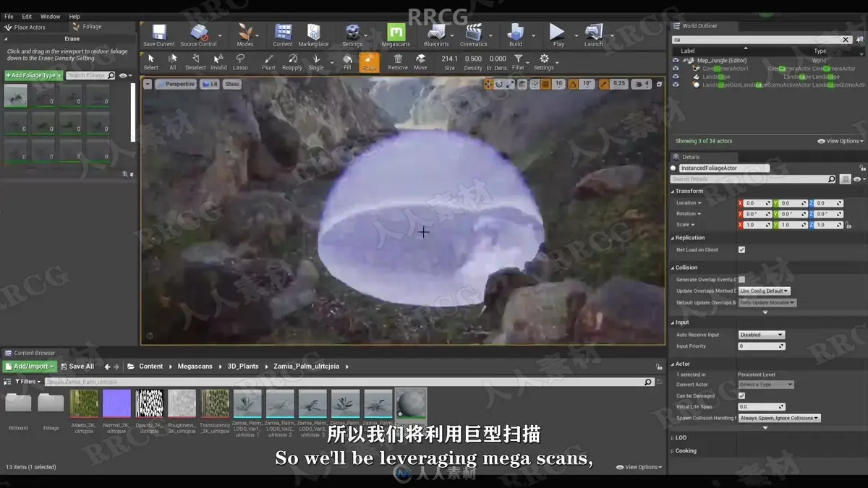This screenshot has height=488, width=868.
Task: Open Content Browser Filters dropdown
Action: click(x=28, y=381)
